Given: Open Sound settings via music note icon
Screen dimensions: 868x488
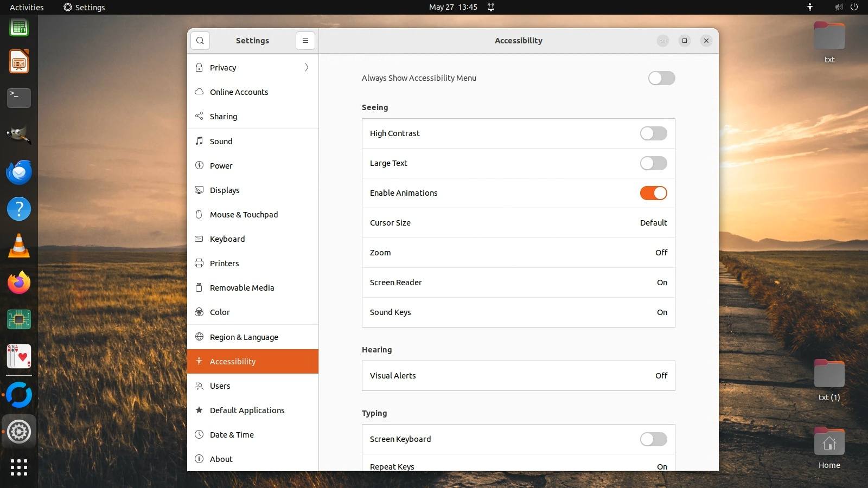Looking at the screenshot, I should tap(199, 141).
